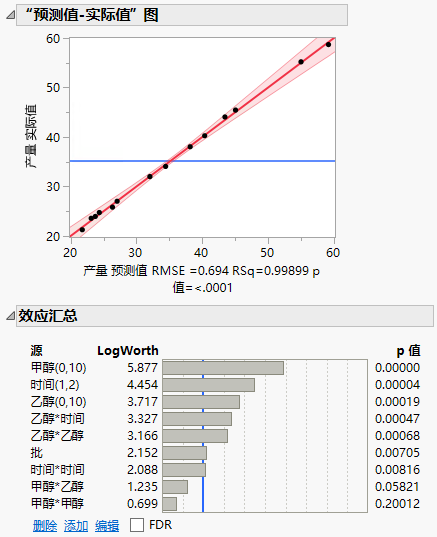Click the 产量 预测值 RMSE x-axis label

[x=202, y=279]
